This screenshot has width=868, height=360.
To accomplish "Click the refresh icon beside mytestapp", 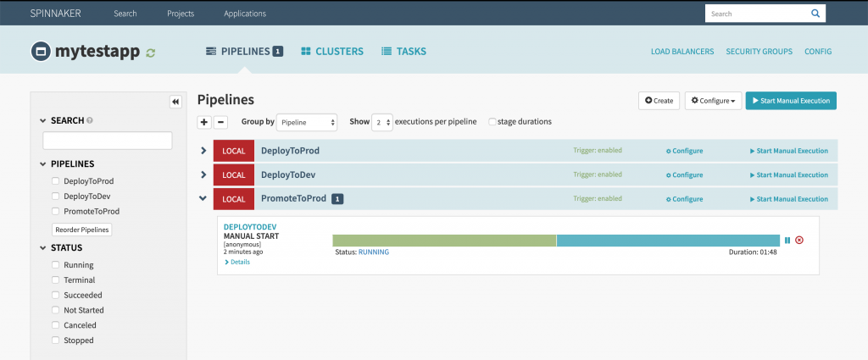I will tap(151, 53).
